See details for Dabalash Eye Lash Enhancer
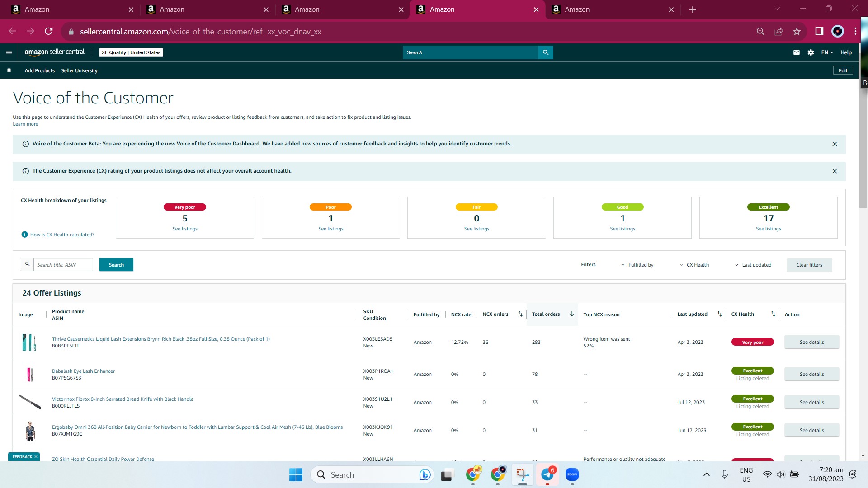Screen dimensions: 868x488 coord(811,374)
